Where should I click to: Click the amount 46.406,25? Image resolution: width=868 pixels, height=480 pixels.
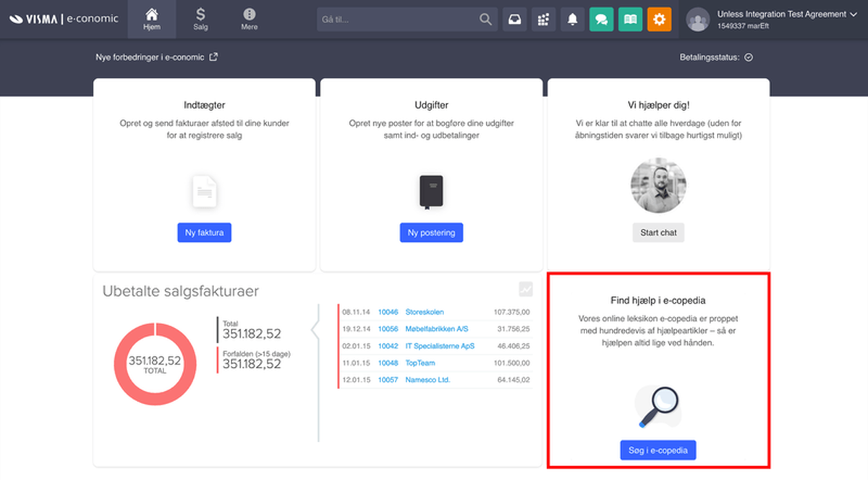click(x=514, y=346)
